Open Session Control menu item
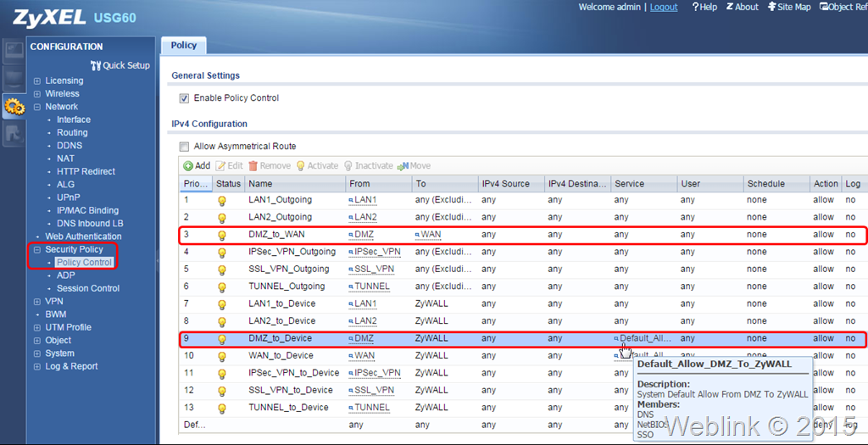The height and width of the screenshot is (445, 868). point(88,288)
